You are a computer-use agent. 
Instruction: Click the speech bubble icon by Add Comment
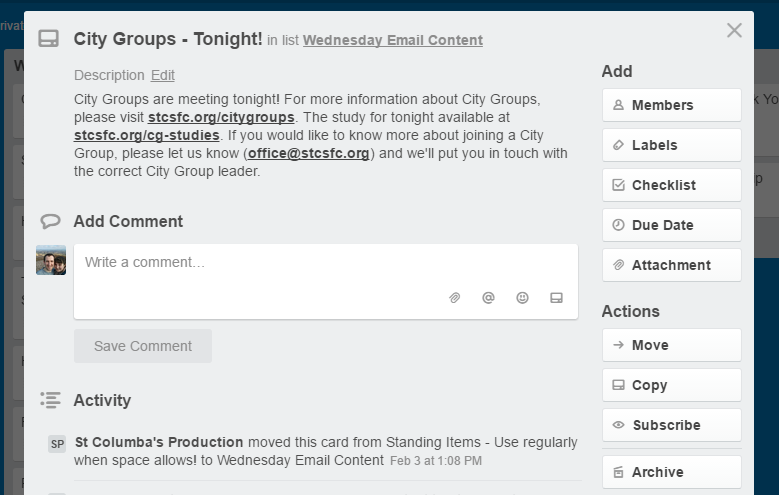tap(50, 221)
